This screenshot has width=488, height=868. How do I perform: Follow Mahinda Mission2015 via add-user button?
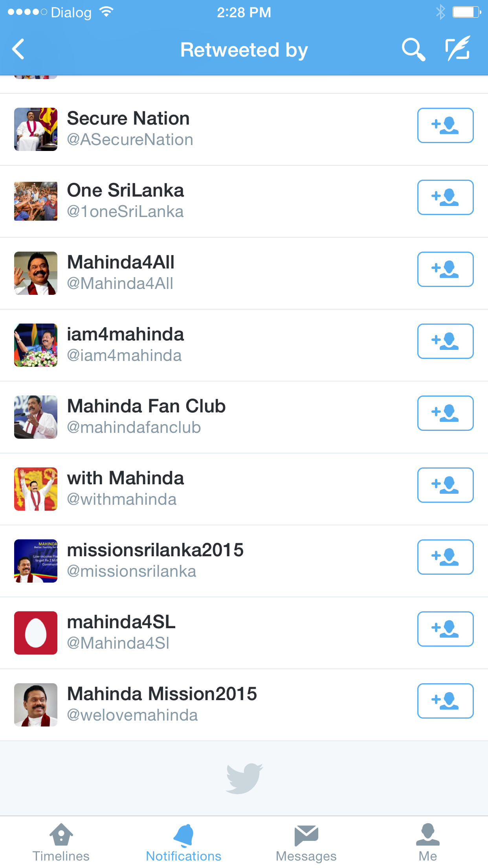pos(445,701)
